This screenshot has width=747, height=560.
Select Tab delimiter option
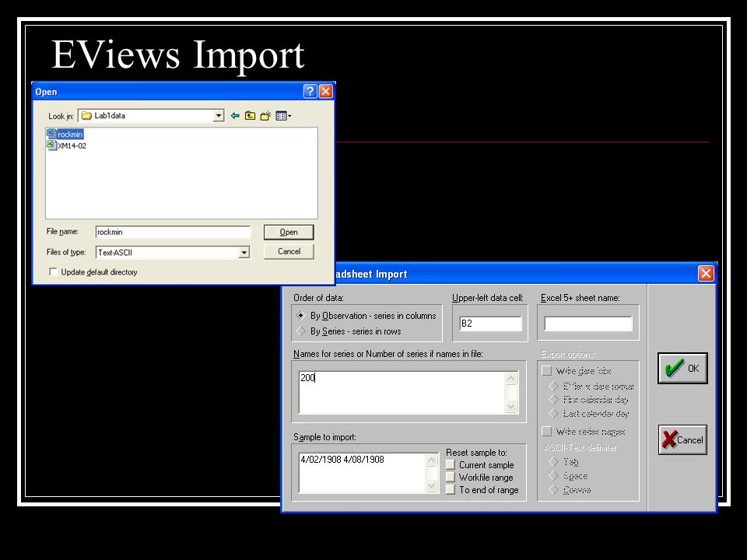(x=563, y=462)
